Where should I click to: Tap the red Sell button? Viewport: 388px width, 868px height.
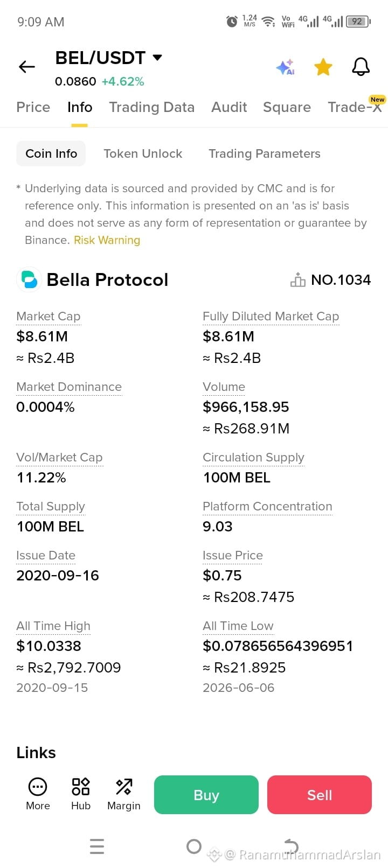(320, 795)
